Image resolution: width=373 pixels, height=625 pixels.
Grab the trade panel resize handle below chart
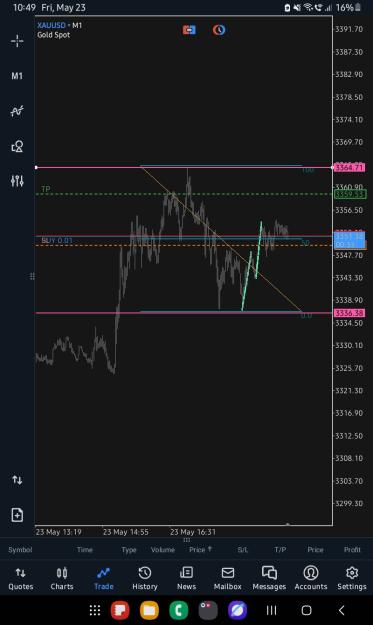pyautogui.click(x=186, y=540)
